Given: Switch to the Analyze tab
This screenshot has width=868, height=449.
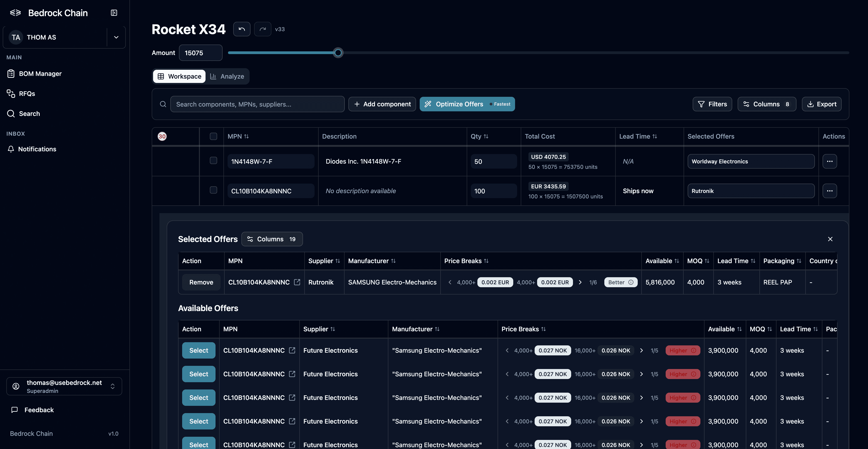Looking at the screenshot, I should pyautogui.click(x=227, y=76).
